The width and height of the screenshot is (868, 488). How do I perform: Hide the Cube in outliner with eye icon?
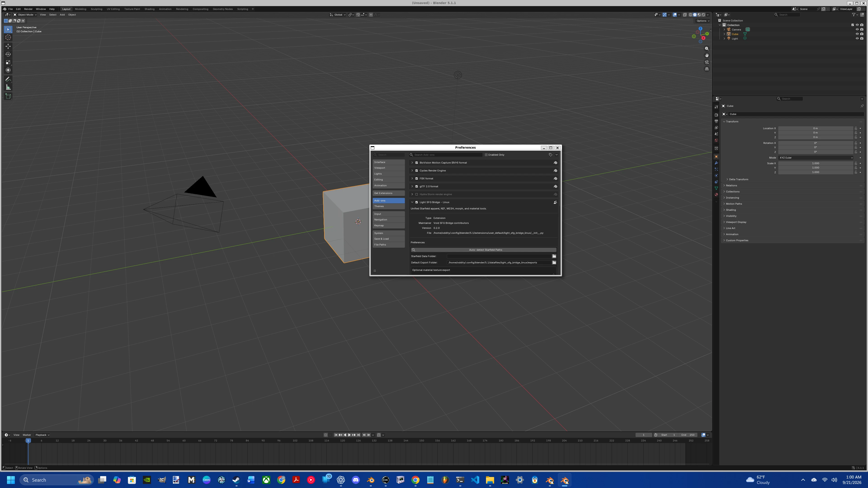[857, 34]
